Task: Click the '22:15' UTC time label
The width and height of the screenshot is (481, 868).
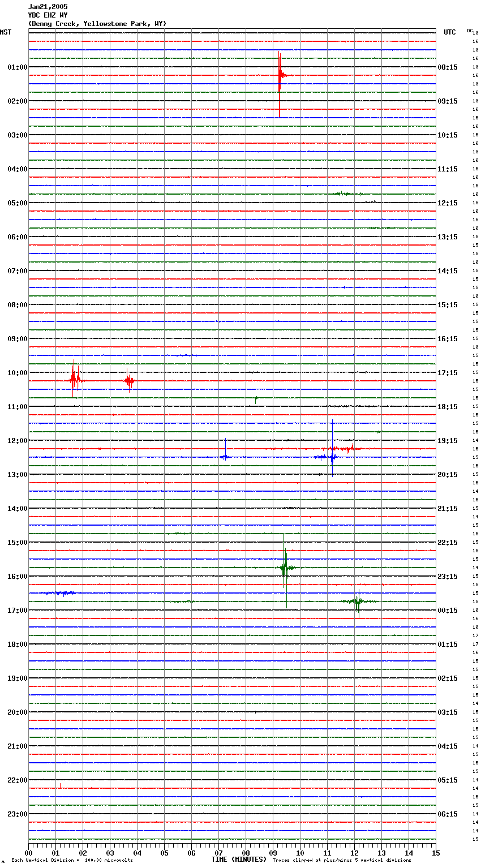Action: (x=448, y=543)
